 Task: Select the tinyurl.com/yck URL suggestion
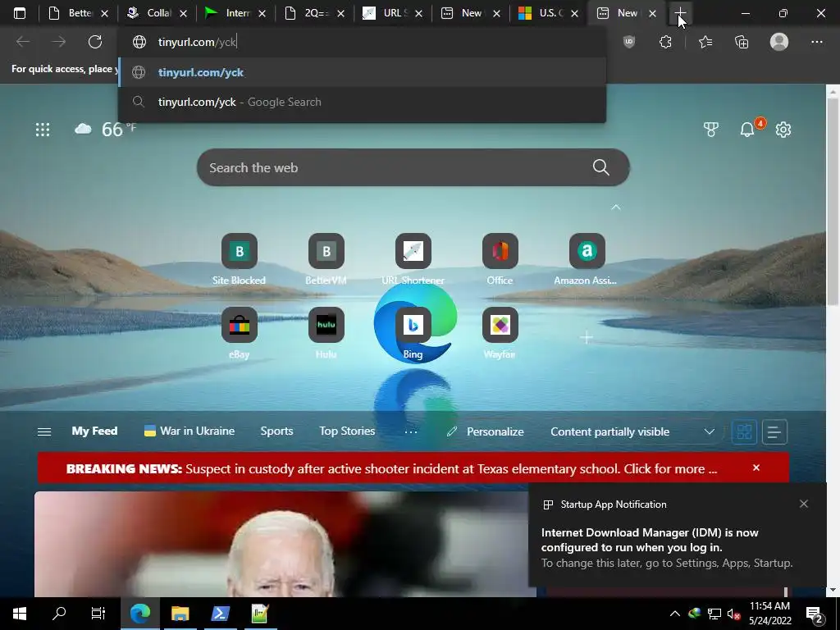362,72
